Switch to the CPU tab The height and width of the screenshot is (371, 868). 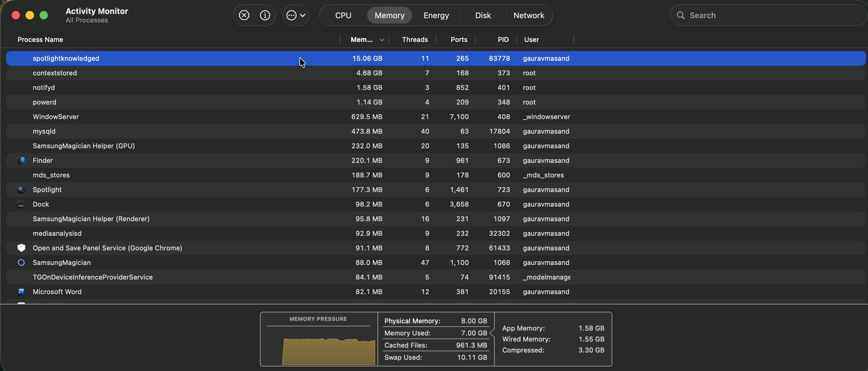pos(343,15)
